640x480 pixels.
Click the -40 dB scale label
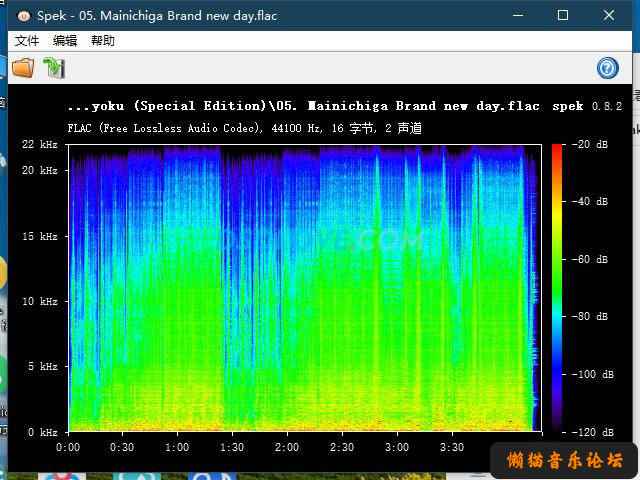(590, 202)
